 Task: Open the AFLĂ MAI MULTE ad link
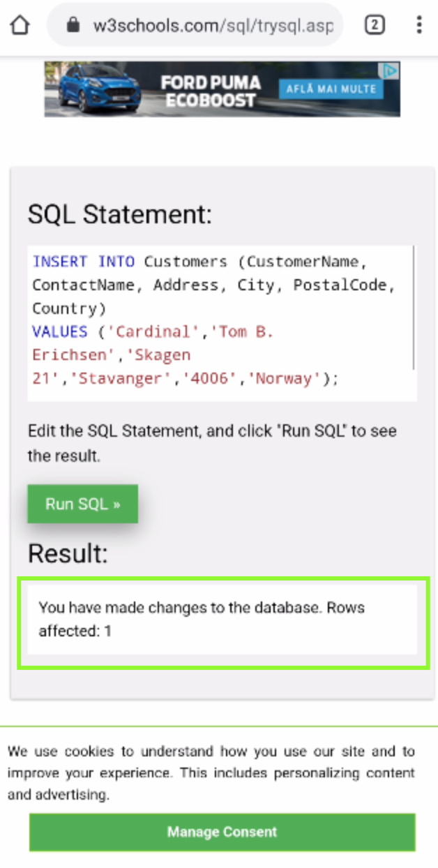coord(333,89)
